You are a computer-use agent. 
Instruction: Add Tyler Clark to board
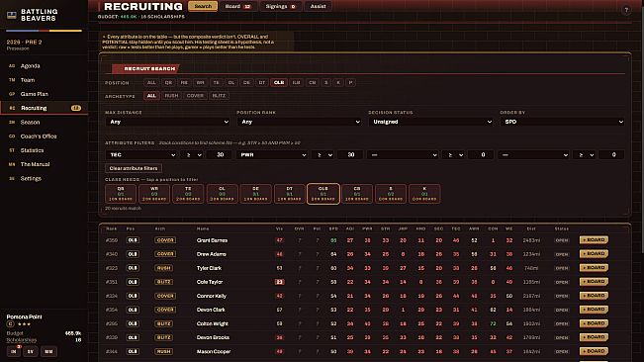click(594, 268)
